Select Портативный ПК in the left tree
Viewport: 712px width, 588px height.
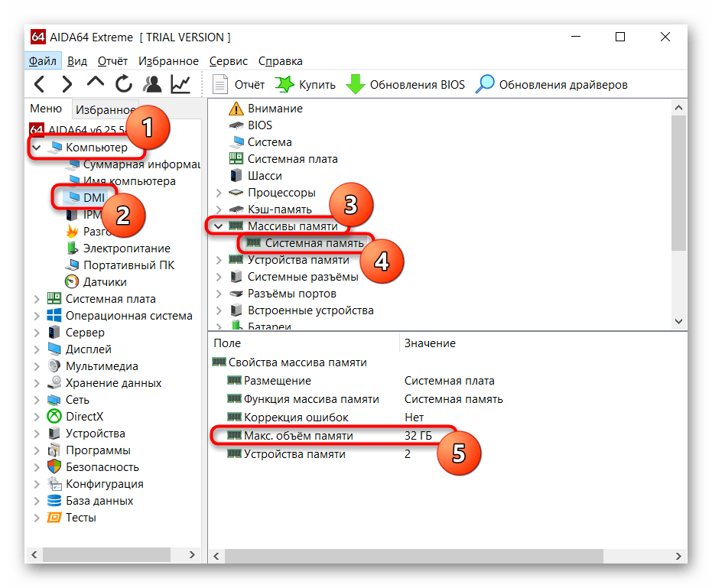tap(120, 265)
